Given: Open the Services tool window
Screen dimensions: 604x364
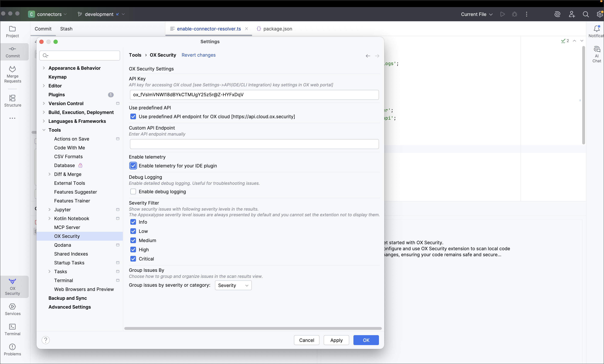Looking at the screenshot, I should [12, 309].
